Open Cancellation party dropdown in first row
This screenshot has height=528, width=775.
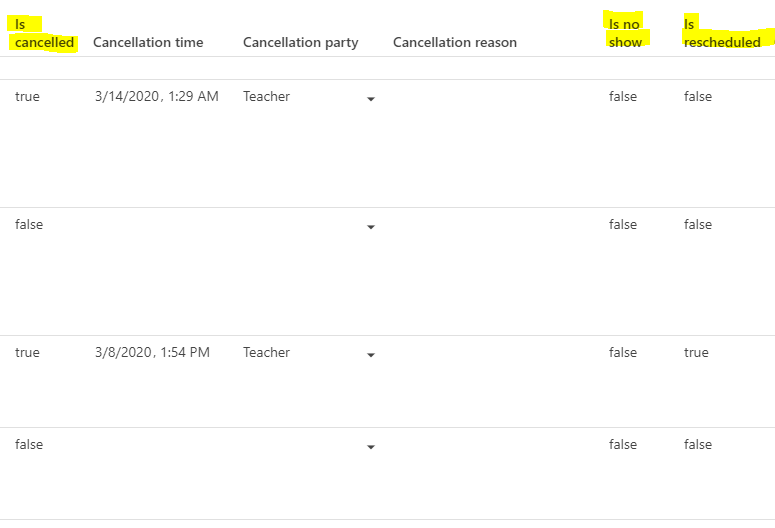[x=371, y=99]
